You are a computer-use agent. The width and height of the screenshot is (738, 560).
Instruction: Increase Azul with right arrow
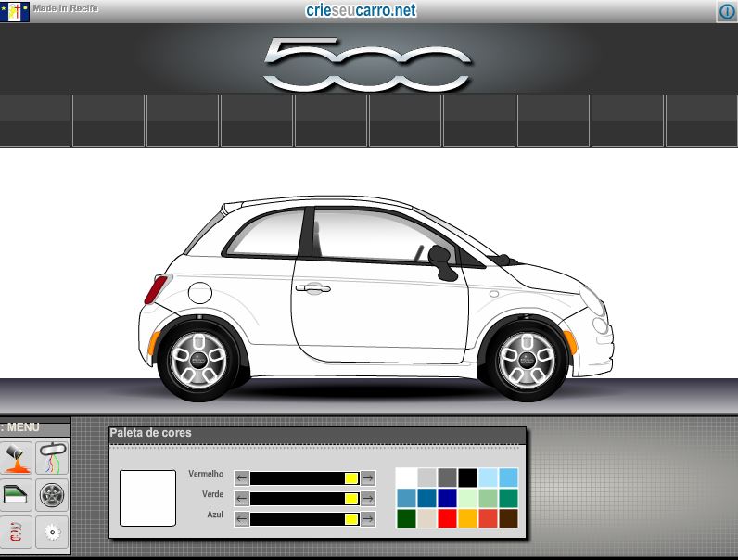pos(368,519)
